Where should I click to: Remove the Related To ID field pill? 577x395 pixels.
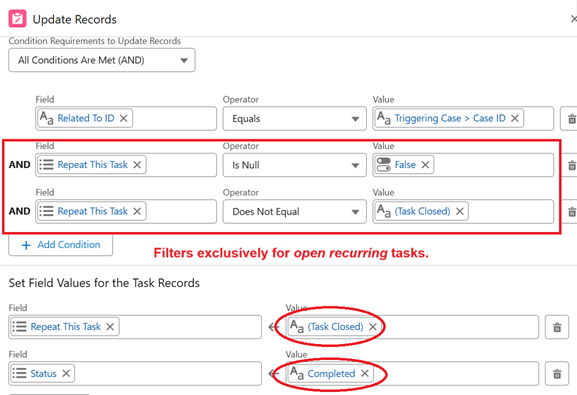click(124, 118)
